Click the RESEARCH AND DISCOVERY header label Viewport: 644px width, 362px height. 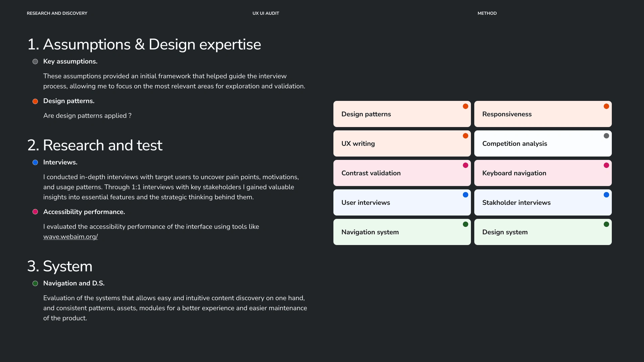57,13
